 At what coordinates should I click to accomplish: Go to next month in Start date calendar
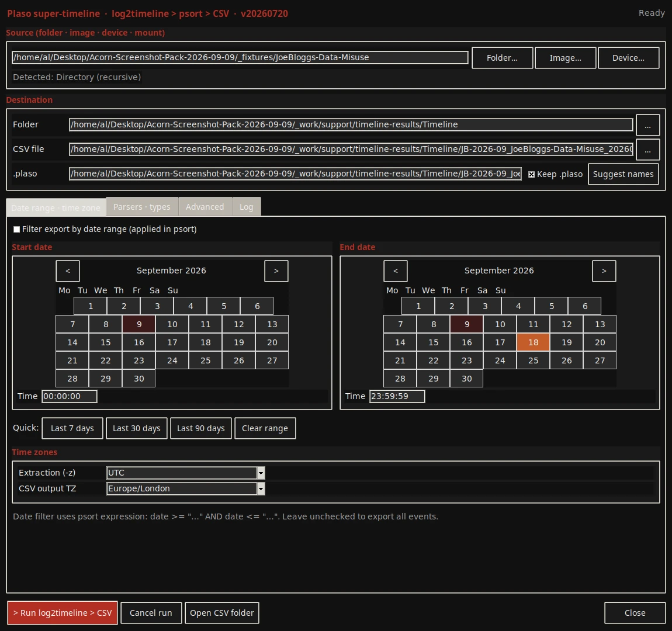[276, 271]
